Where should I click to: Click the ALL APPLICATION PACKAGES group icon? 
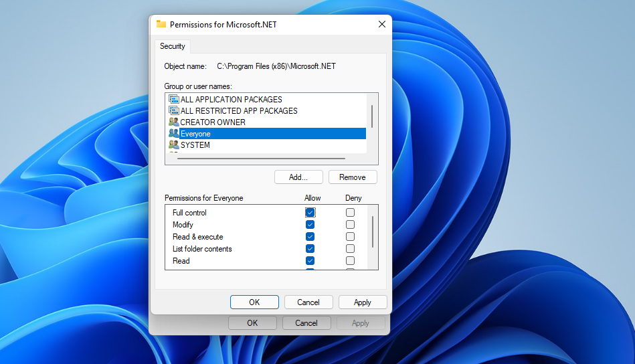point(174,99)
